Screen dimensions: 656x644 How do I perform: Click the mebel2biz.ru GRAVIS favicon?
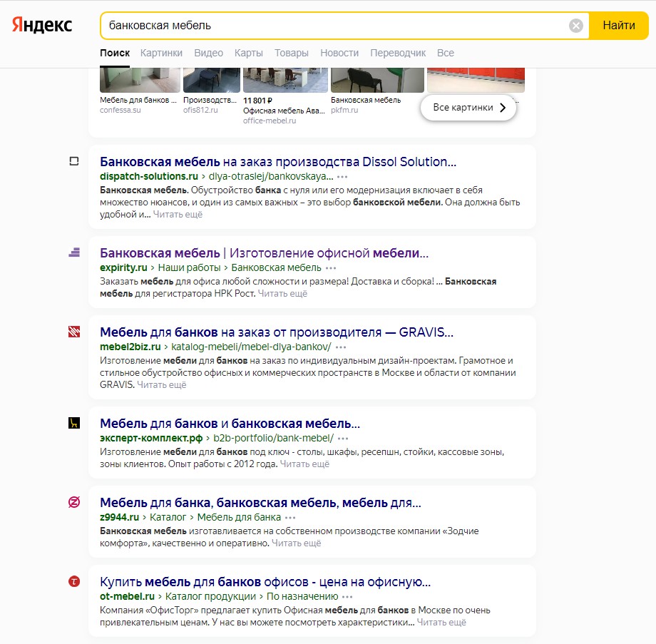pos(74,332)
